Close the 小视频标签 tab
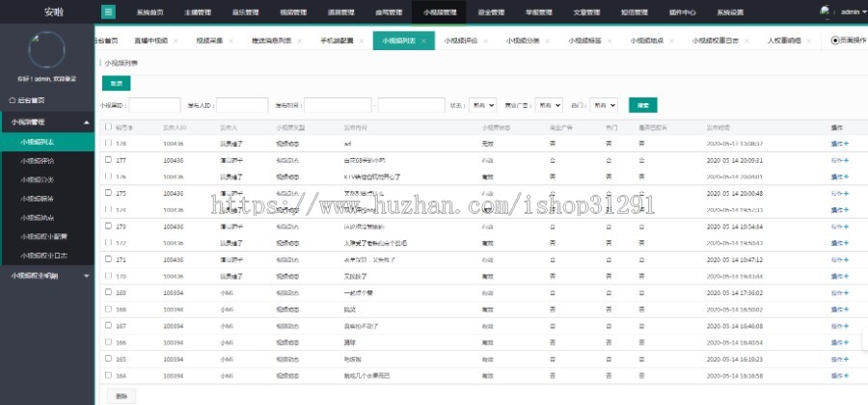 click(609, 40)
